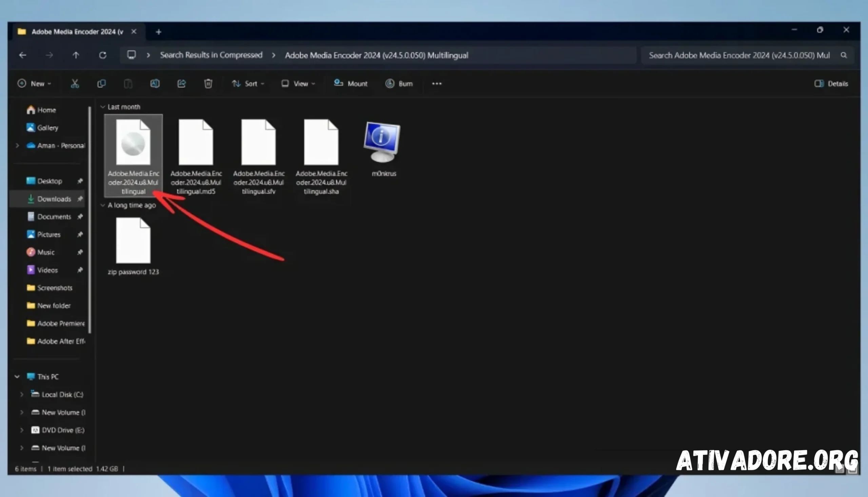Refresh the current folder view
This screenshot has height=497, width=868.
(x=103, y=55)
